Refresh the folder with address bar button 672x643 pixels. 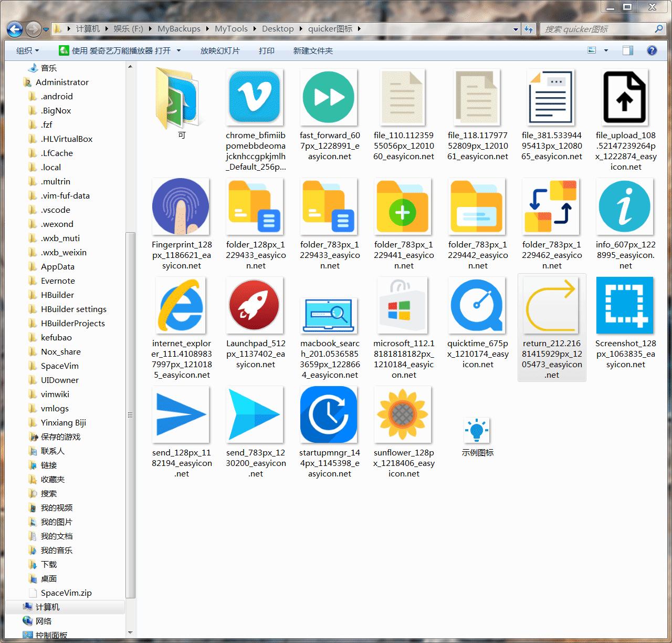click(529, 29)
